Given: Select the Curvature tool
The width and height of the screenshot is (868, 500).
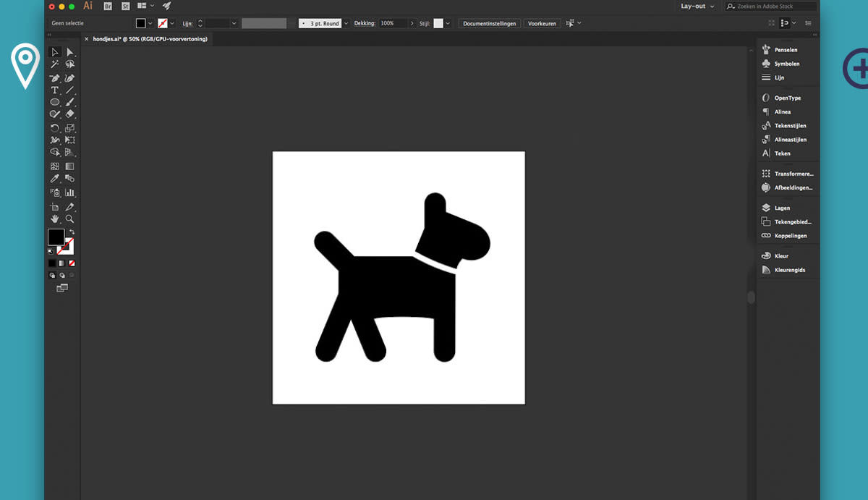Looking at the screenshot, I should [70, 78].
